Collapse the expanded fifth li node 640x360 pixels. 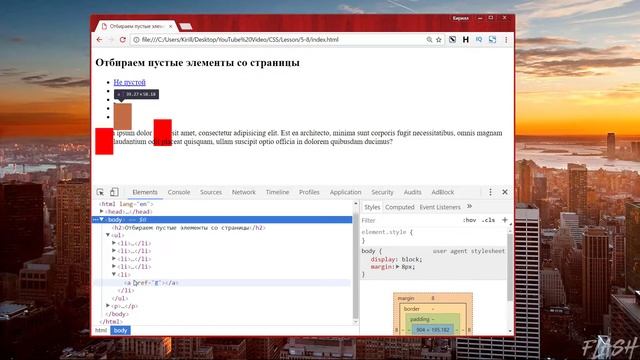click(114, 274)
